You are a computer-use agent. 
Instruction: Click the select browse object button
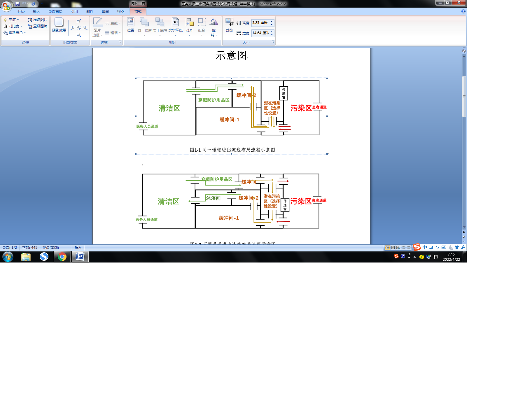pyautogui.click(x=464, y=237)
